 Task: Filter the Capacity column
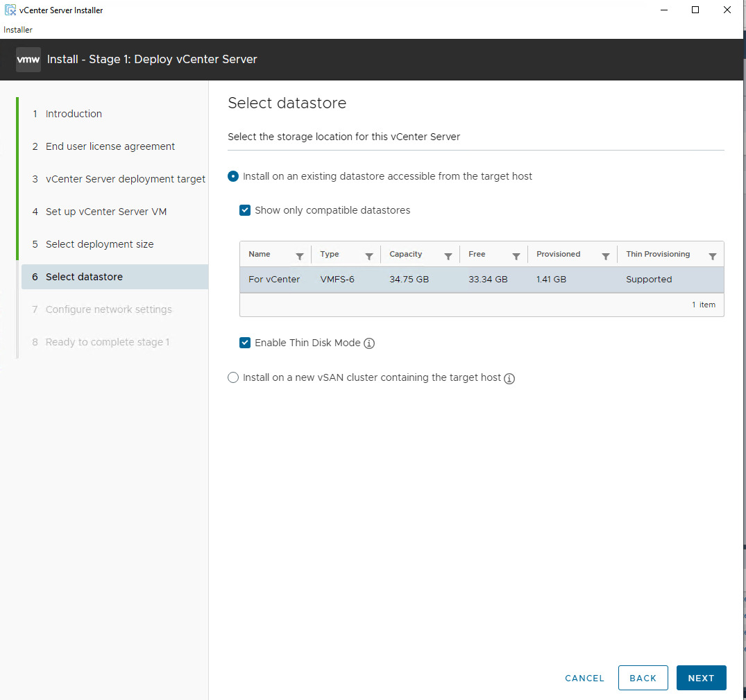(x=448, y=256)
